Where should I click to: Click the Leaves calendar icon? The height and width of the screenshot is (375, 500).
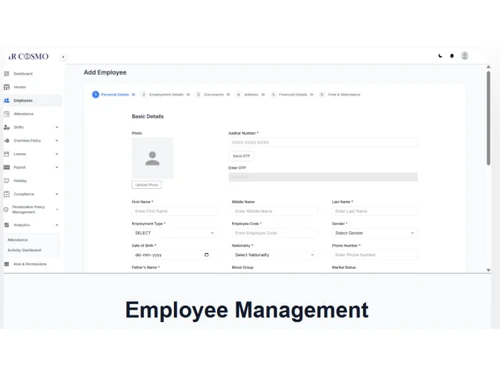pos(7,154)
